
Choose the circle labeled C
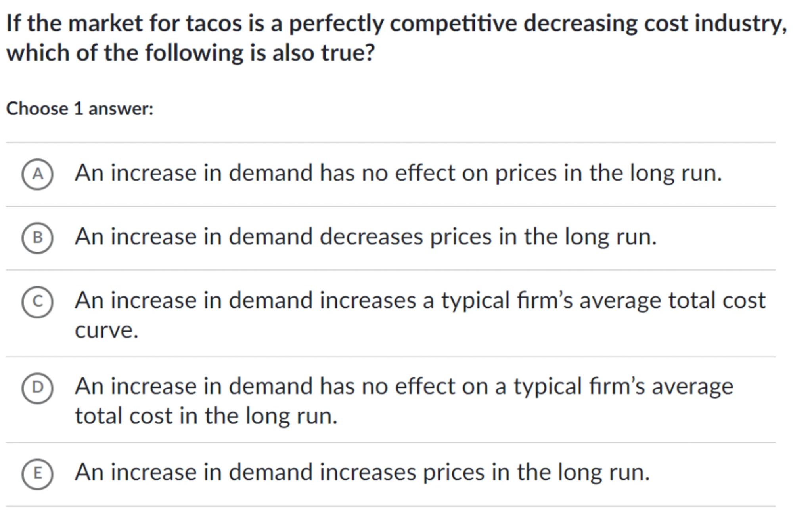pyautogui.click(x=37, y=302)
